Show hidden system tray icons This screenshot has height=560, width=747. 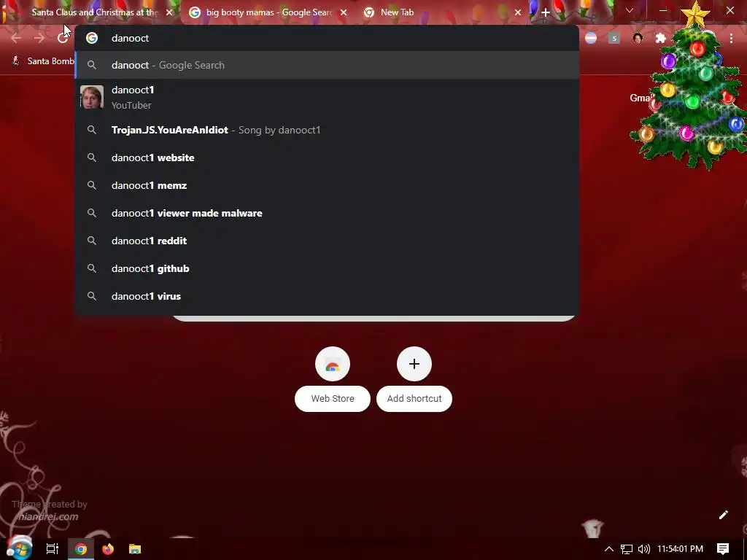coord(609,549)
